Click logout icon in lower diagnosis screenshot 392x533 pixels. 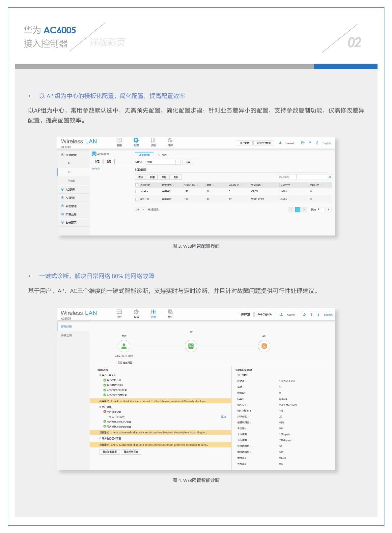click(x=304, y=314)
